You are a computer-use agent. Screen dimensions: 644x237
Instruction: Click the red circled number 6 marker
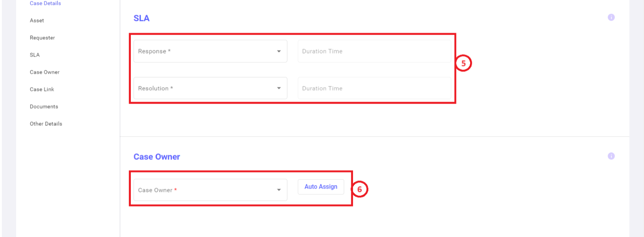pos(359,189)
